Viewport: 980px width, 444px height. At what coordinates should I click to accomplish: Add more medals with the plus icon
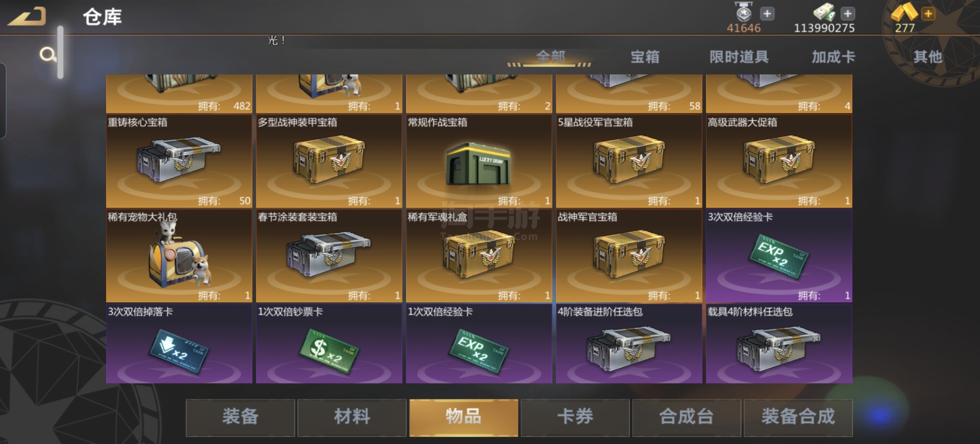coord(767,14)
